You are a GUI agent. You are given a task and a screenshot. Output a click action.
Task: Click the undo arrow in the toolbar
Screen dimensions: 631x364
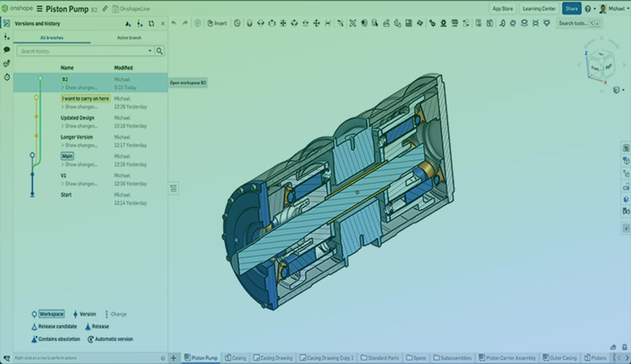(x=174, y=23)
